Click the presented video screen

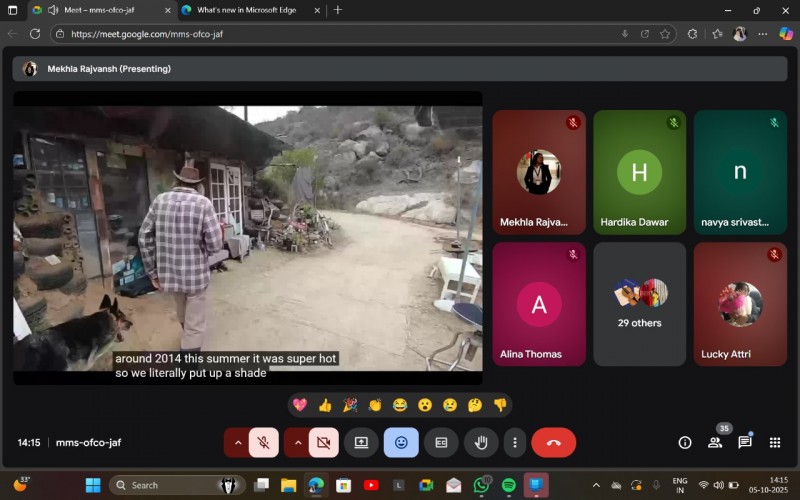tap(247, 238)
